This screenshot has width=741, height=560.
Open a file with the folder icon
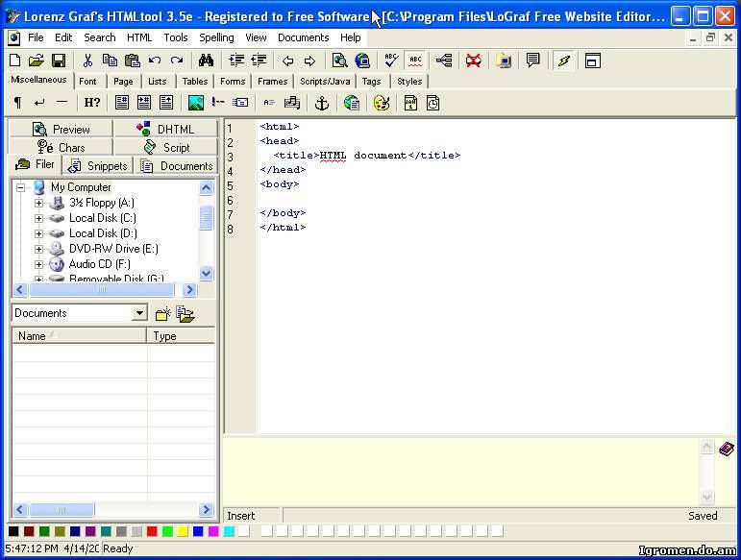pyautogui.click(x=36, y=61)
